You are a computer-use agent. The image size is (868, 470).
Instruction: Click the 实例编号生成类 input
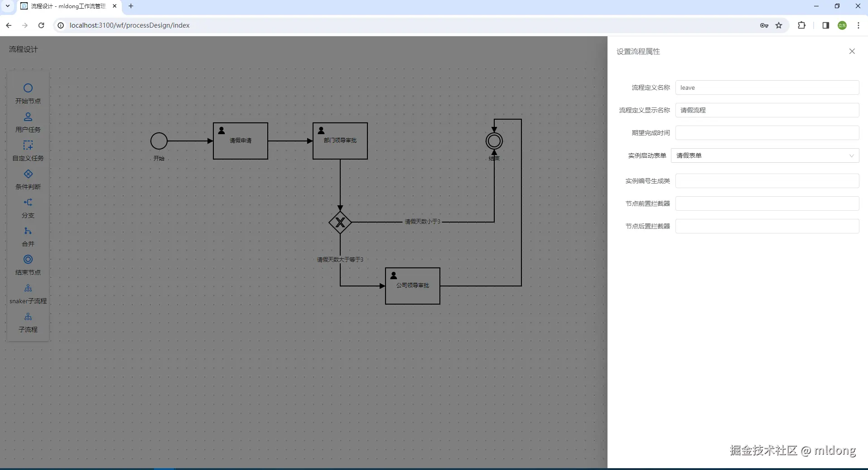click(767, 181)
